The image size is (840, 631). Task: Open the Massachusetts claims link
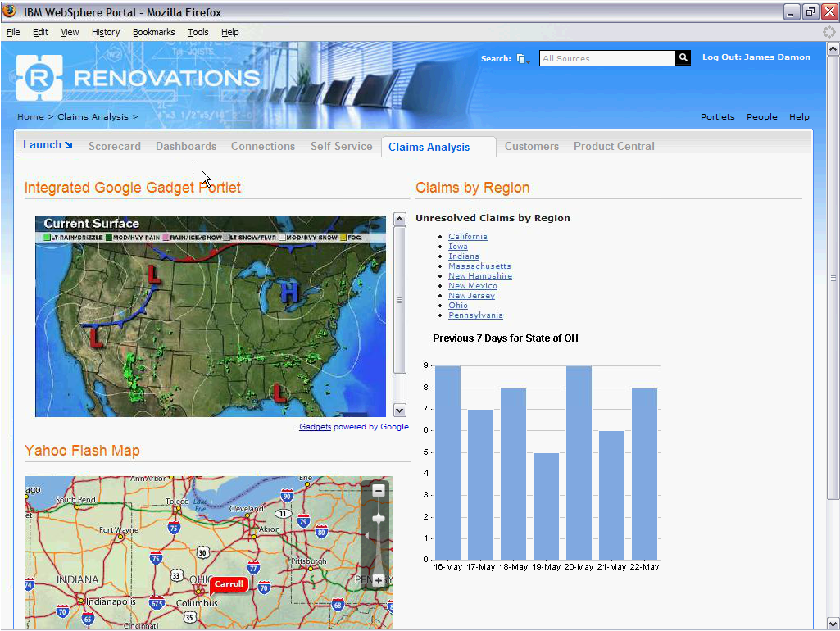(x=479, y=266)
